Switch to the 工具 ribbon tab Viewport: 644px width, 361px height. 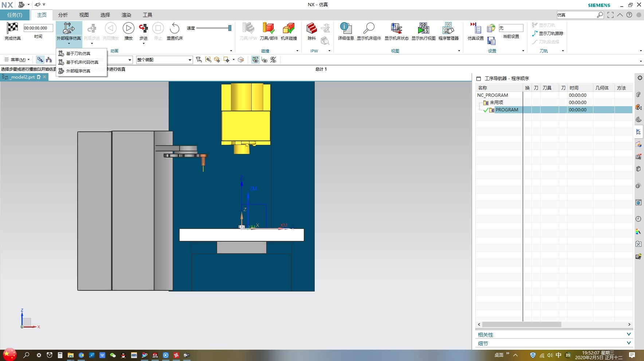[148, 15]
